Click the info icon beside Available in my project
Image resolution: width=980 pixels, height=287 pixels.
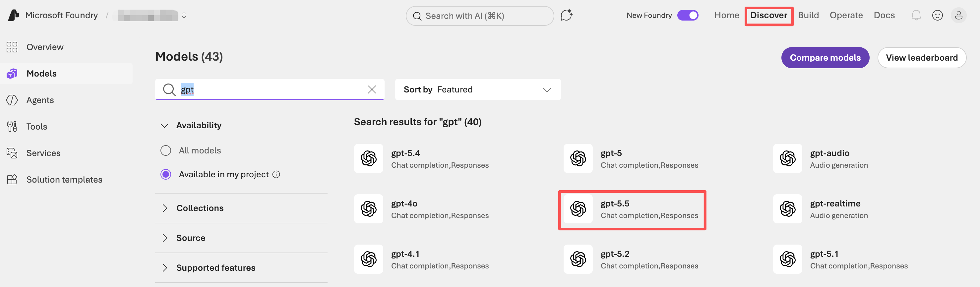(x=276, y=174)
